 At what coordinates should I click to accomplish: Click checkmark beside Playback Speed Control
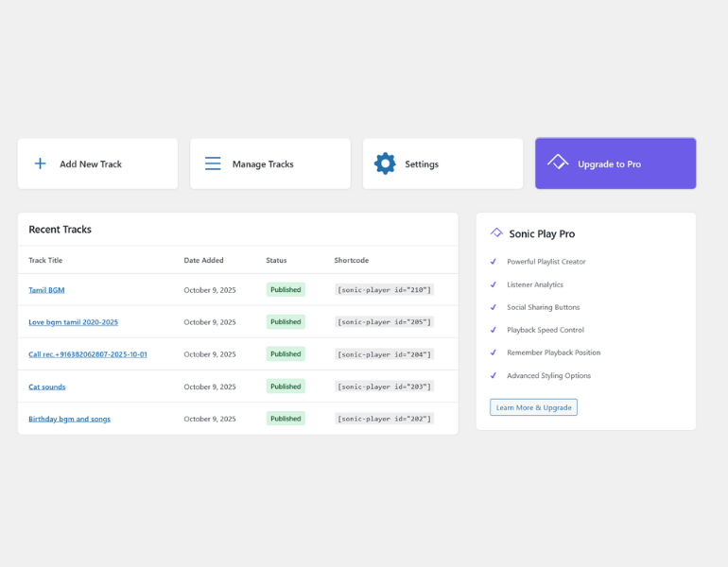point(493,330)
